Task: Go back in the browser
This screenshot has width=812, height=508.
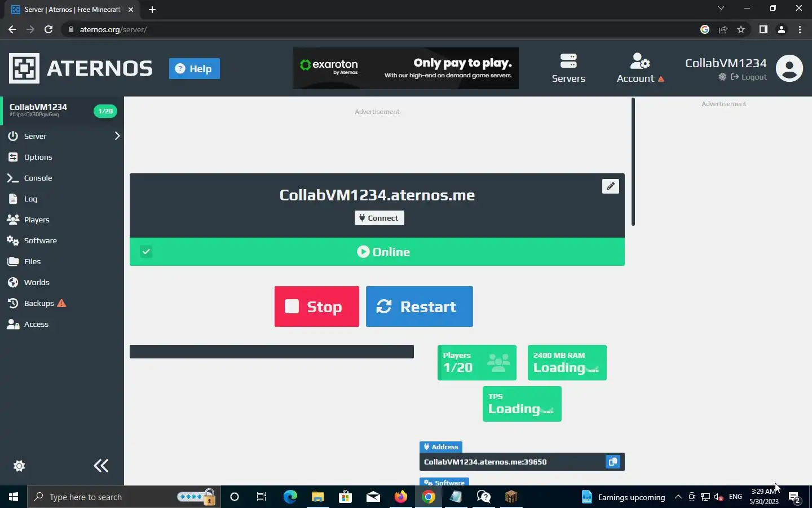Action: tap(12, 29)
